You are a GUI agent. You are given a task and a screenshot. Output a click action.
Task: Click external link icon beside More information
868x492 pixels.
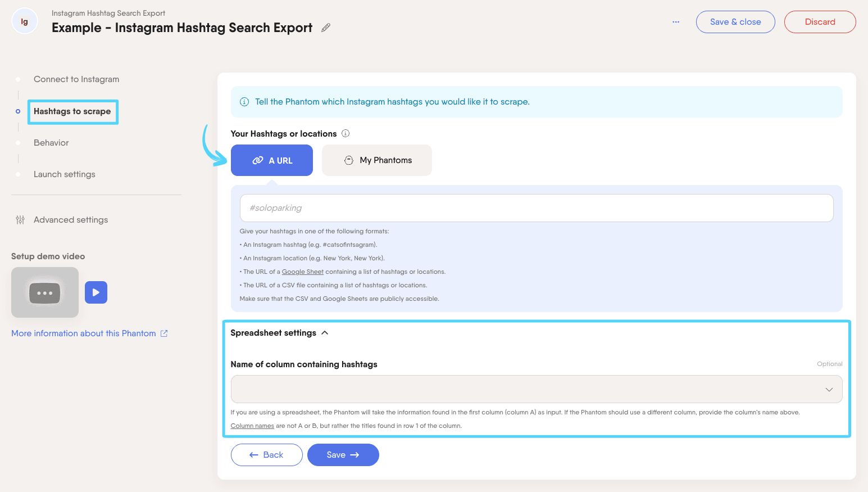pyautogui.click(x=164, y=333)
